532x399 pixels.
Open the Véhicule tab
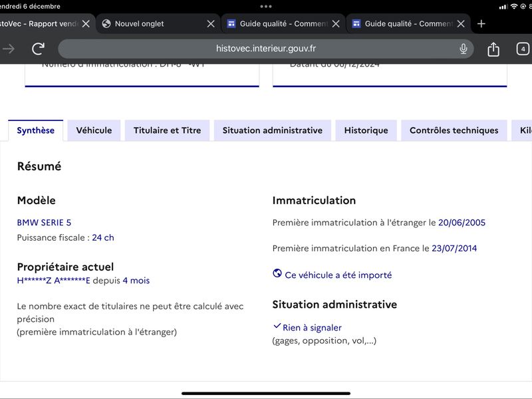pyautogui.click(x=94, y=130)
